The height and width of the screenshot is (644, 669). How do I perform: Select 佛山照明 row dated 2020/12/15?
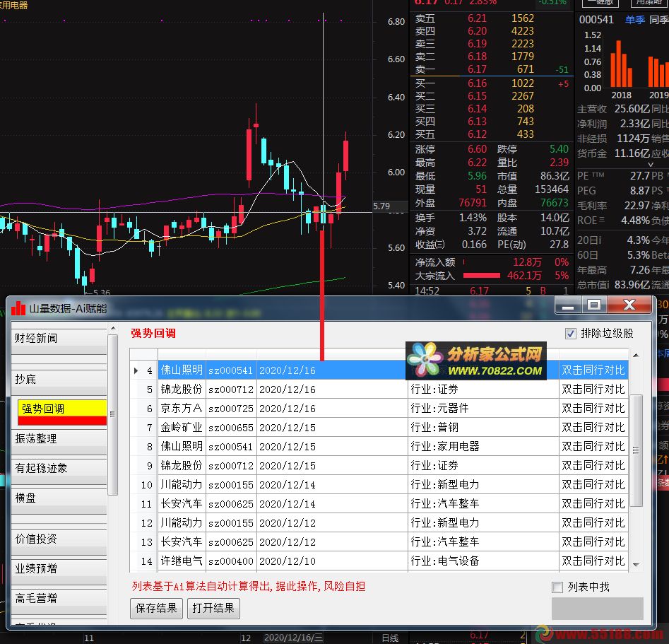379,446
